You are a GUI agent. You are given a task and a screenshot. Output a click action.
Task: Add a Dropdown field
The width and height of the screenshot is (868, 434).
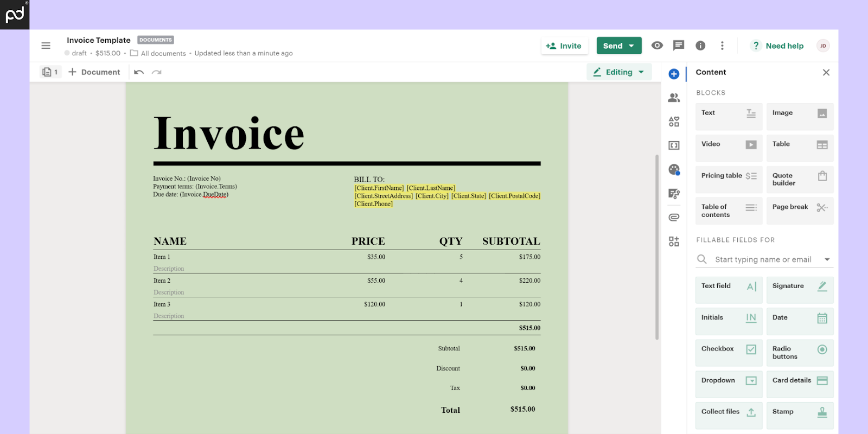pyautogui.click(x=729, y=384)
